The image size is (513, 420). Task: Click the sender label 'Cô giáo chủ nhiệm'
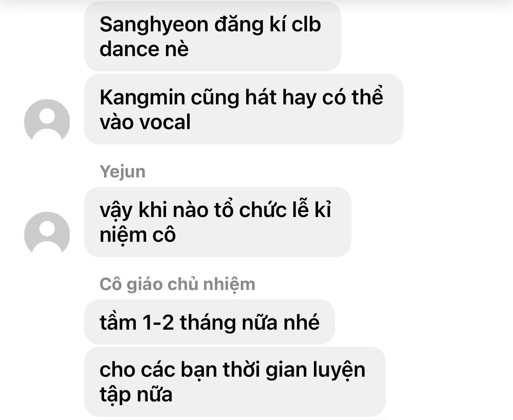(177, 284)
